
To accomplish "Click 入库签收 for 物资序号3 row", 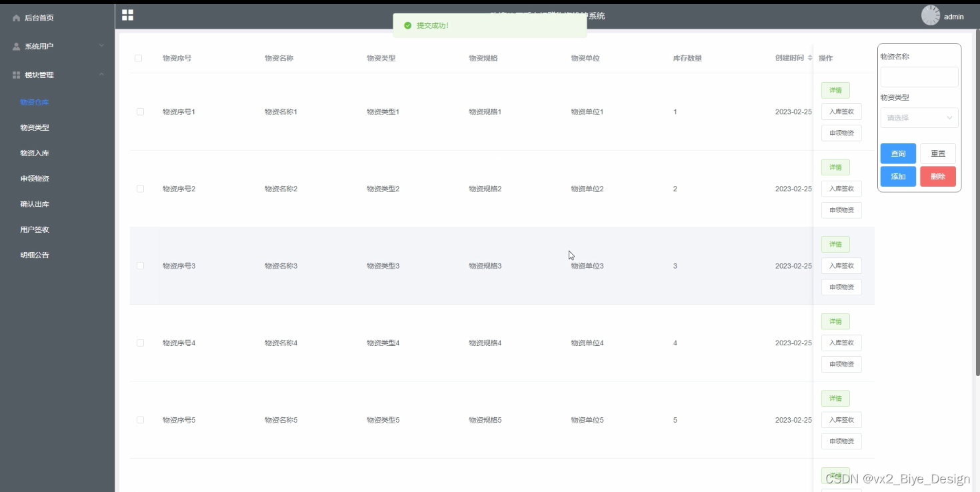I will [x=841, y=265].
